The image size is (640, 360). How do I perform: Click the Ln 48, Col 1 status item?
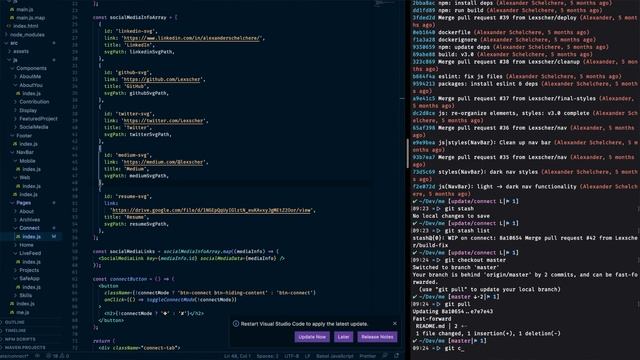(x=237, y=356)
